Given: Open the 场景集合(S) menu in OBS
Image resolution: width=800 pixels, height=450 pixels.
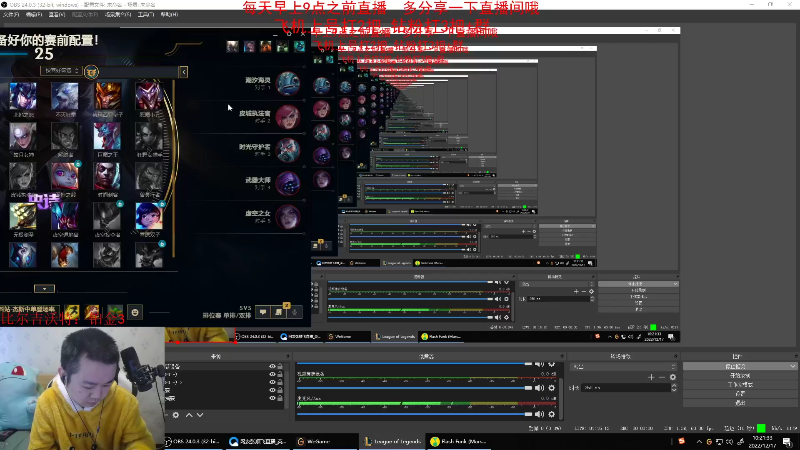Looking at the screenshot, I should (x=118, y=15).
